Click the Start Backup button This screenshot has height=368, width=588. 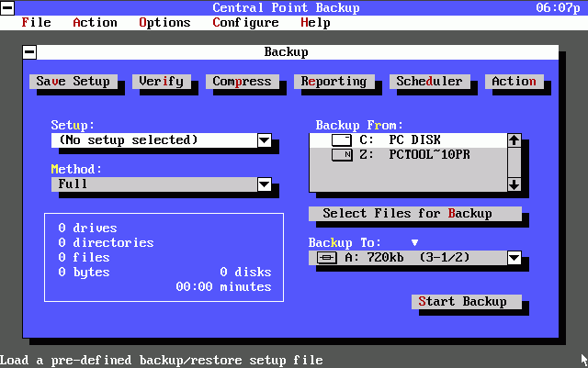pyautogui.click(x=467, y=302)
